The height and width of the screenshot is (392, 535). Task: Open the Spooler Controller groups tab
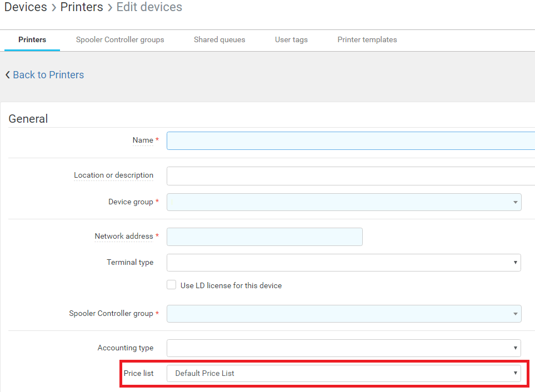point(120,39)
